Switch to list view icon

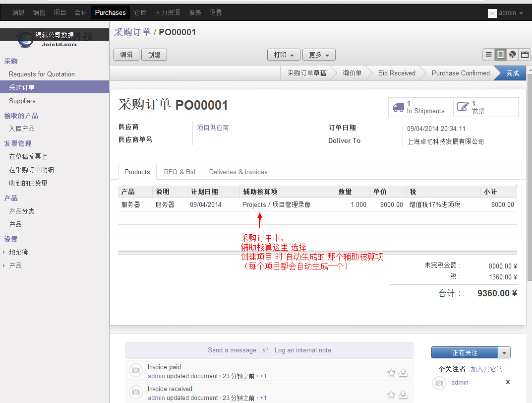(x=489, y=55)
